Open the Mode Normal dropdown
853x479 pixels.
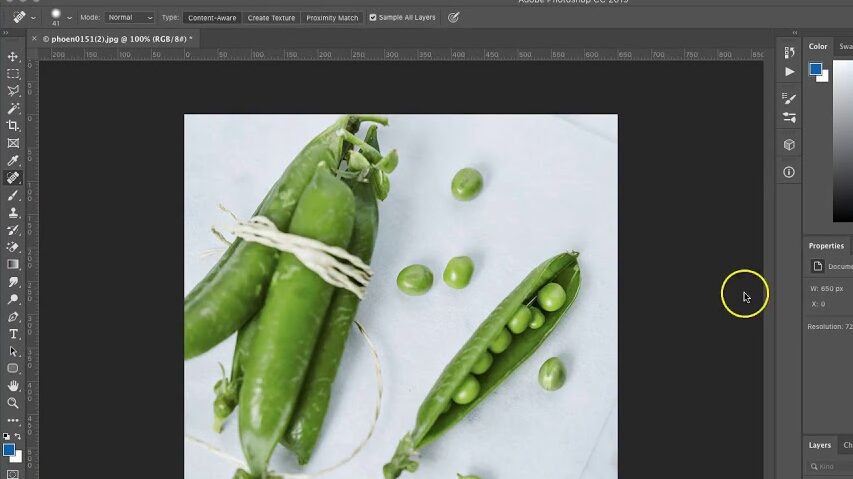pyautogui.click(x=129, y=17)
